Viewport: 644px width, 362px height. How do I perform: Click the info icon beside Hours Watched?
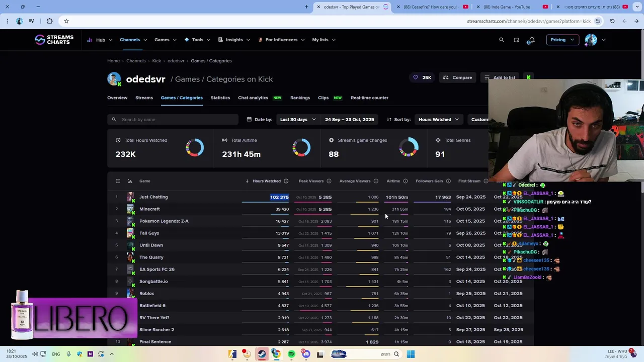(x=286, y=181)
